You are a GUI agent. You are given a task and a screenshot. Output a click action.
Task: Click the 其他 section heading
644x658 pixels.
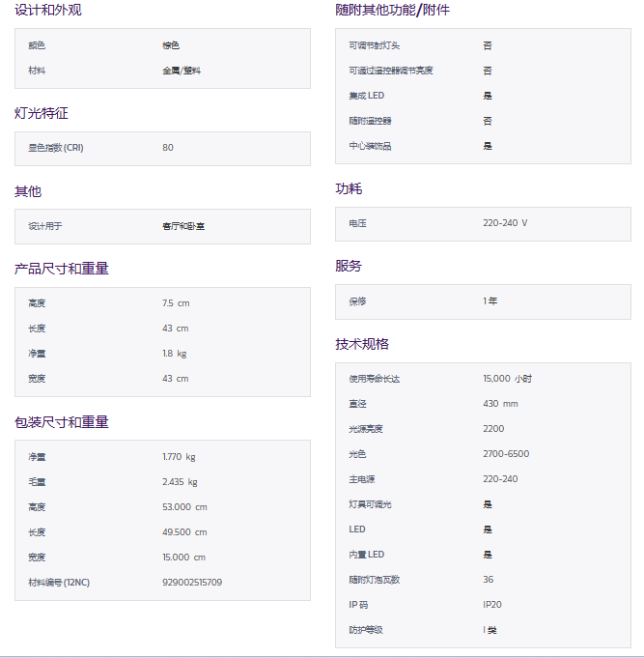28,191
